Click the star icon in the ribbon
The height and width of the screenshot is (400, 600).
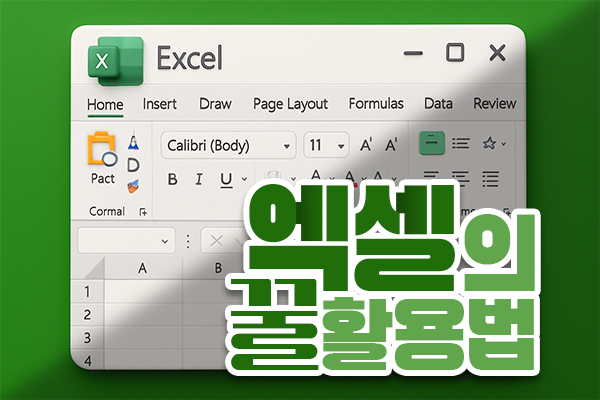pos(489,144)
